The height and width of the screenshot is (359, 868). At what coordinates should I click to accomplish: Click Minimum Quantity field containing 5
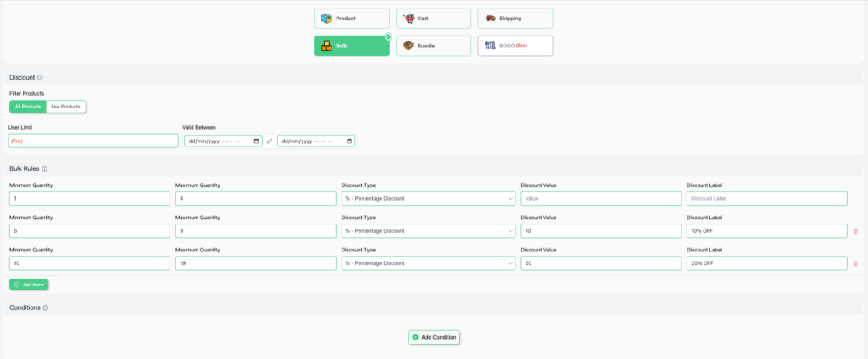tap(90, 230)
